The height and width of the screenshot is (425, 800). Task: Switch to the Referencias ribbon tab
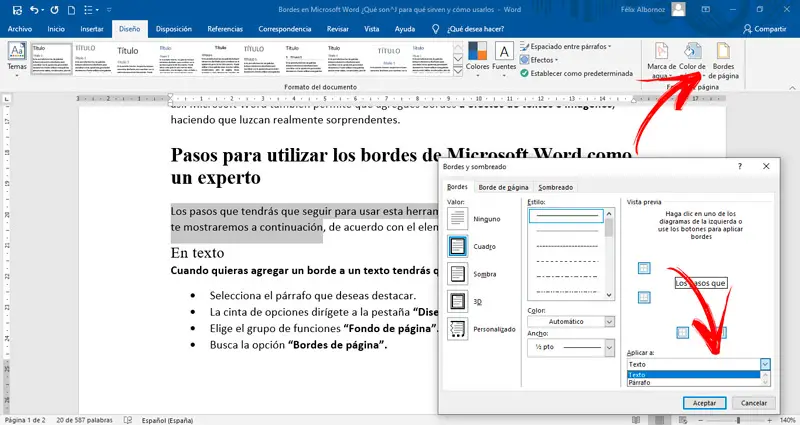click(225, 29)
